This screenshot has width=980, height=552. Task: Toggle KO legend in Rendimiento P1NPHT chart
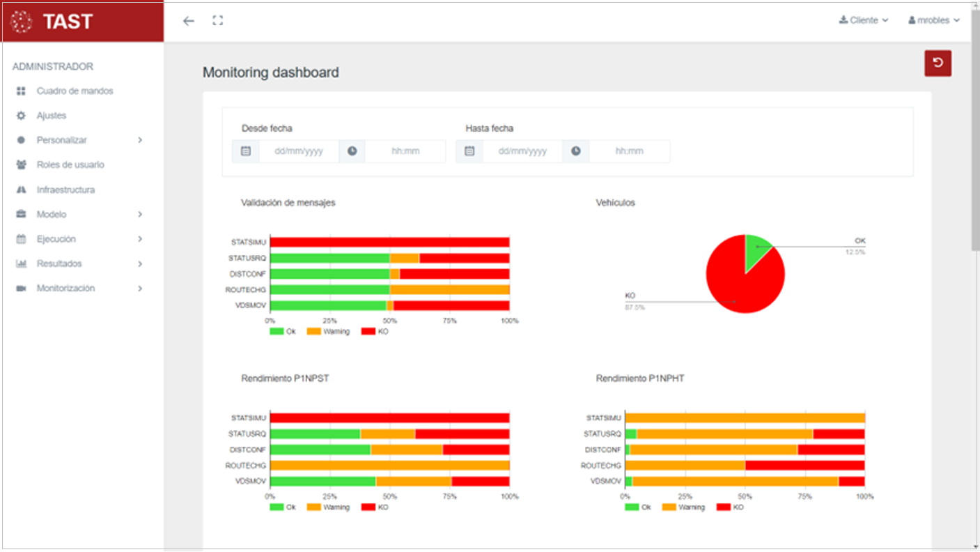pyautogui.click(x=730, y=507)
